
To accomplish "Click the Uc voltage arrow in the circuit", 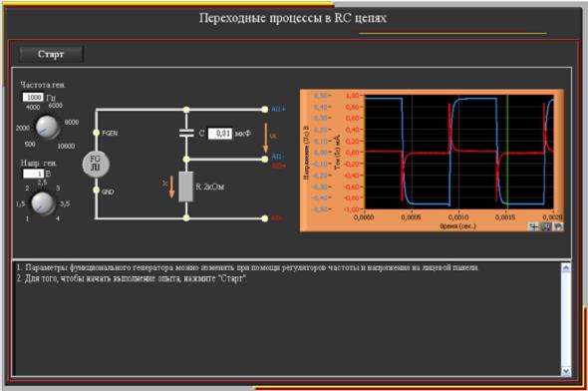I will pos(265,138).
